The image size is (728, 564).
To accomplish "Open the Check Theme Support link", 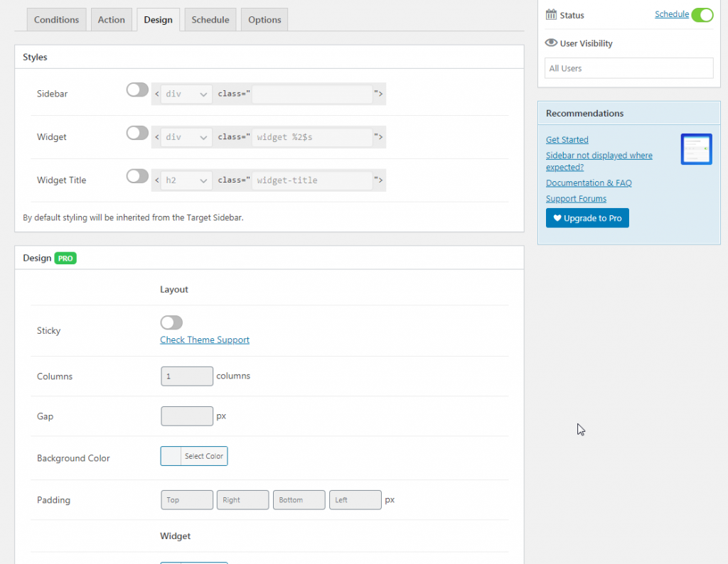I will [205, 340].
